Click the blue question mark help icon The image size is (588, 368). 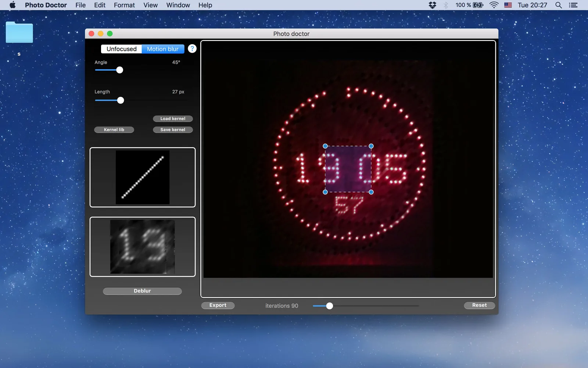pos(192,49)
